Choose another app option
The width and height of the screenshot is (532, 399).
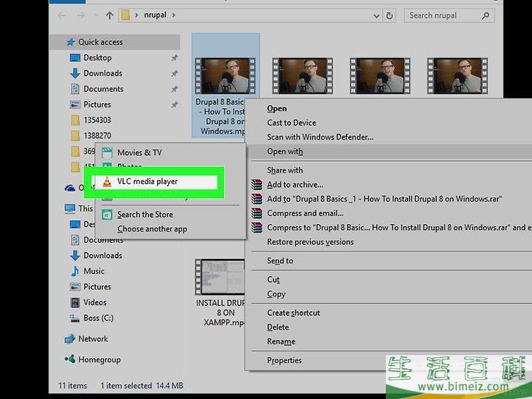click(152, 229)
